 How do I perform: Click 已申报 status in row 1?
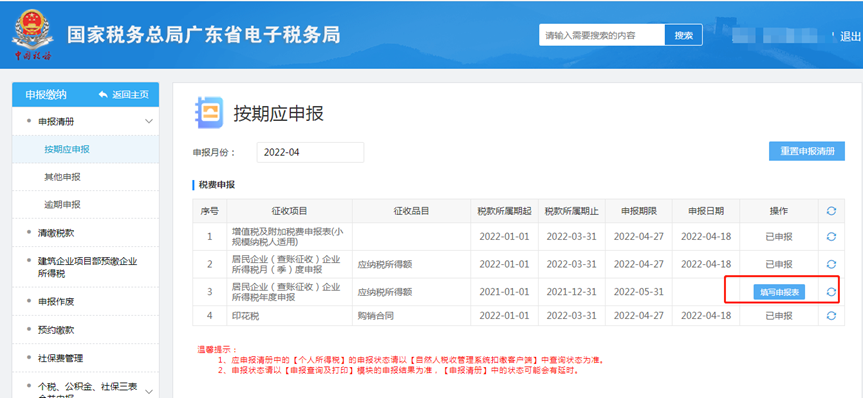click(779, 237)
